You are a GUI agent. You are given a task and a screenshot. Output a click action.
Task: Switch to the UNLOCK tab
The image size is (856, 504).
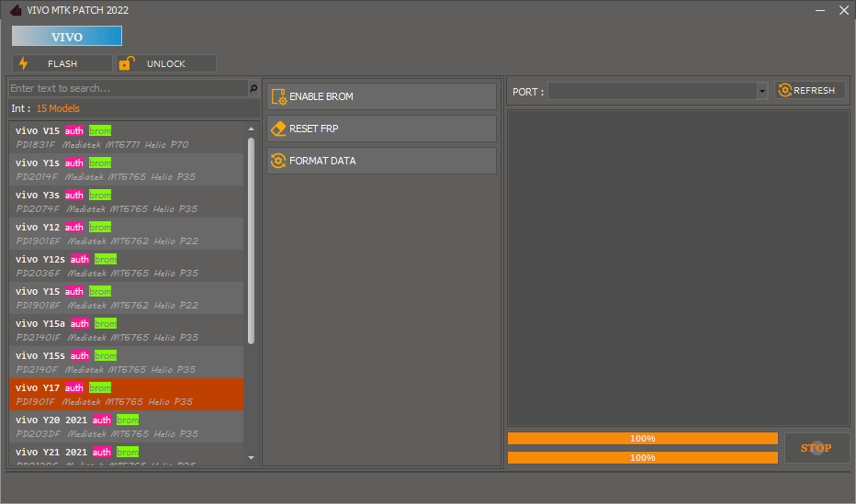165,63
